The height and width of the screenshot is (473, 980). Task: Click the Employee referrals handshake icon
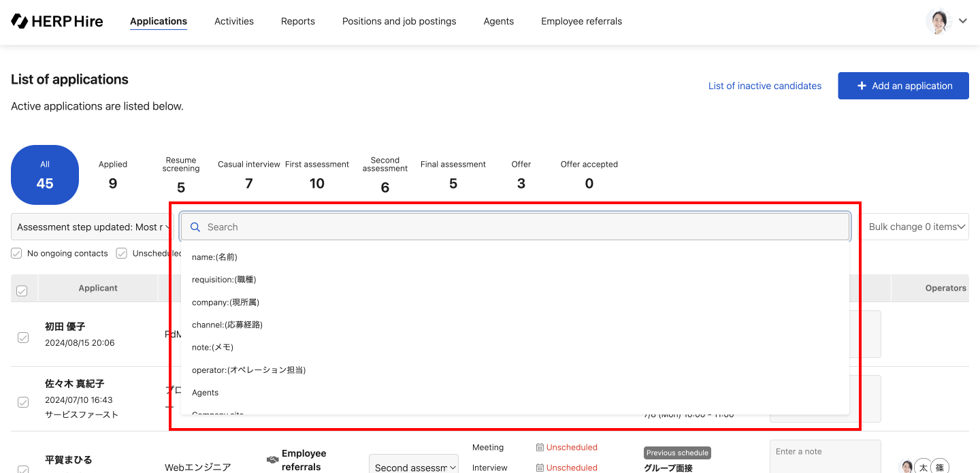pyautogui.click(x=272, y=459)
